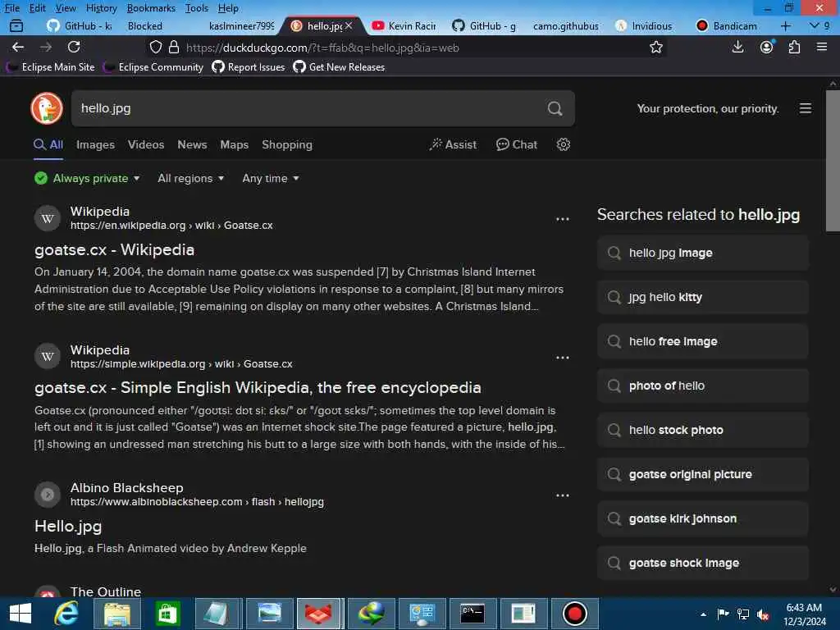
Task: Close the hello.jpg browser tab
Action: click(349, 25)
